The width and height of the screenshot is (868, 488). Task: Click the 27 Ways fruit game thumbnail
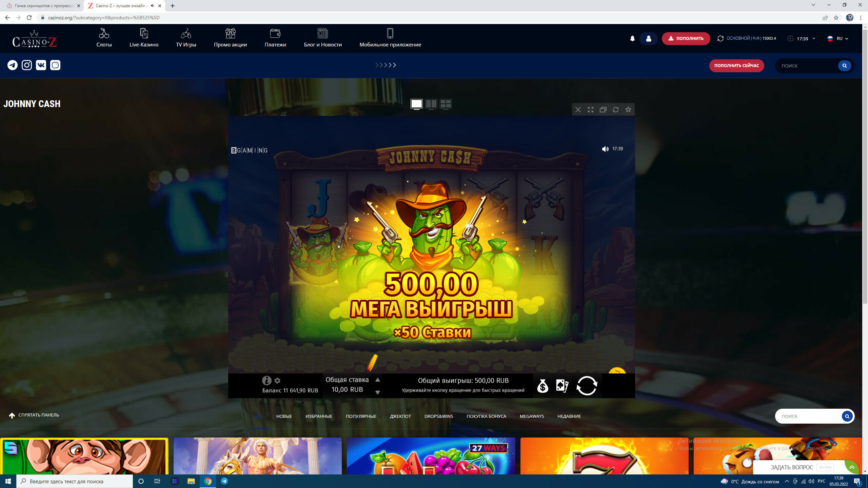431,456
